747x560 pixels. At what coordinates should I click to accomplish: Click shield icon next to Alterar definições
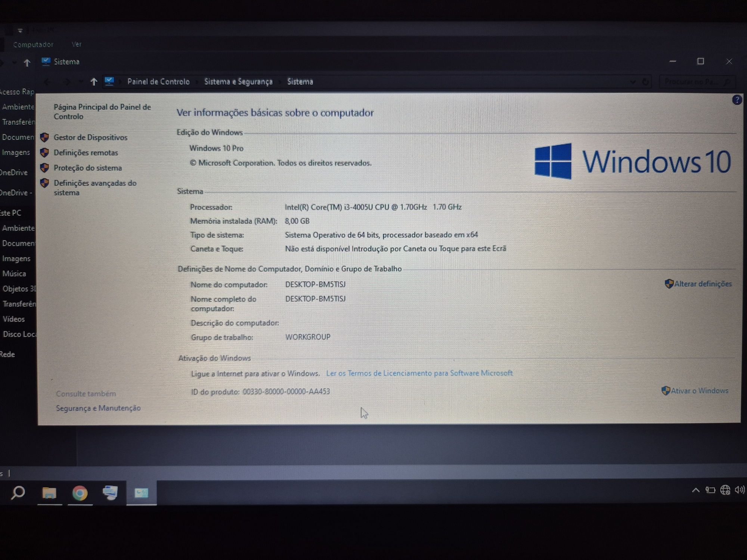pyautogui.click(x=669, y=284)
